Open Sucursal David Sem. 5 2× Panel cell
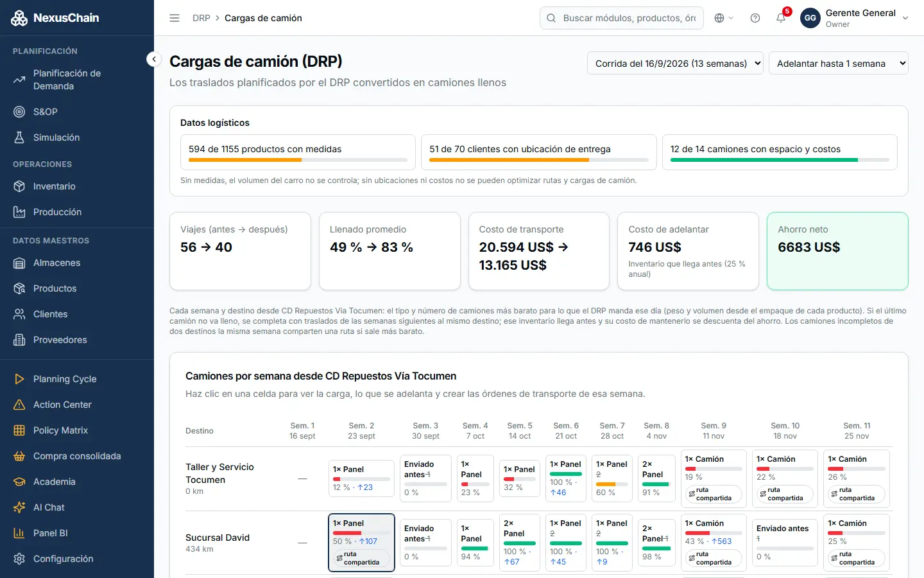This screenshot has width=924, height=578. point(520,543)
